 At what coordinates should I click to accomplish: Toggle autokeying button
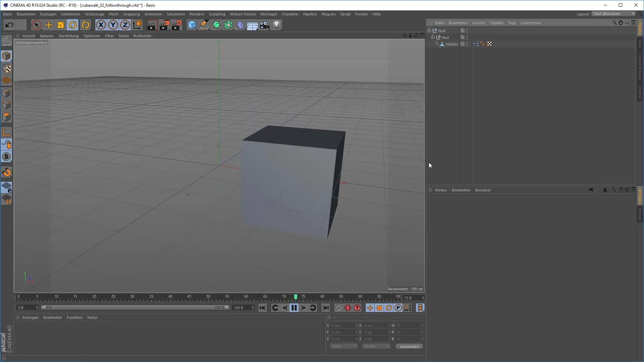(348, 308)
